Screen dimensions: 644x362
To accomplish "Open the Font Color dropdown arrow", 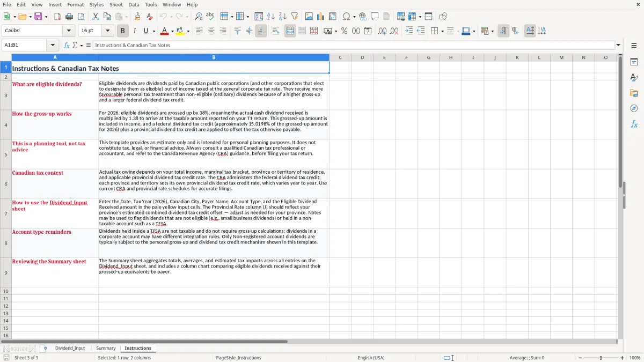I will pos(172,31).
